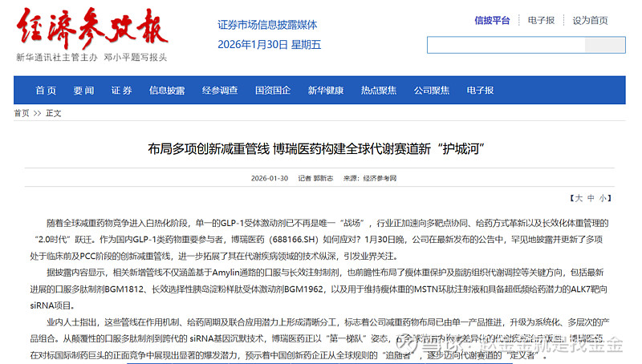Navigate to 经参调查 section

pos(220,91)
